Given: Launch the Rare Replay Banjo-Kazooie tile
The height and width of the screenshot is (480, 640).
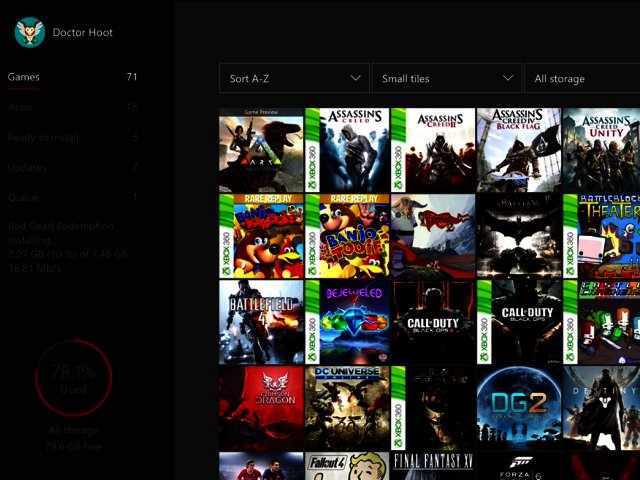Looking at the screenshot, I should pyautogui.click(x=261, y=236).
